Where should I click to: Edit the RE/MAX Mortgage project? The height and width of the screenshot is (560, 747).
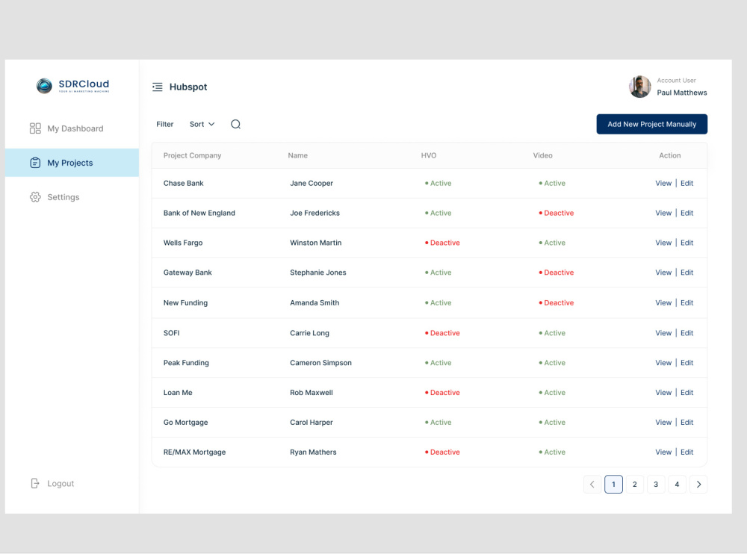pyautogui.click(x=686, y=452)
